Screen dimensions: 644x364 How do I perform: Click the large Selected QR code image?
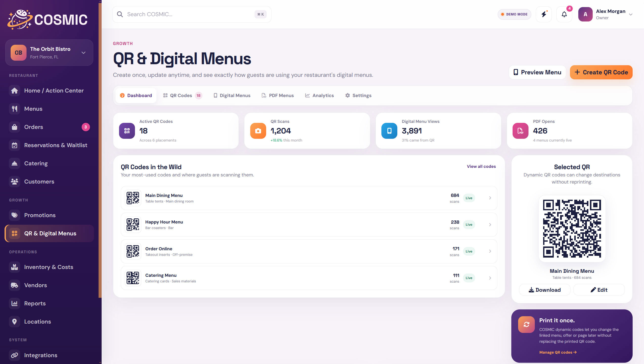click(x=572, y=229)
